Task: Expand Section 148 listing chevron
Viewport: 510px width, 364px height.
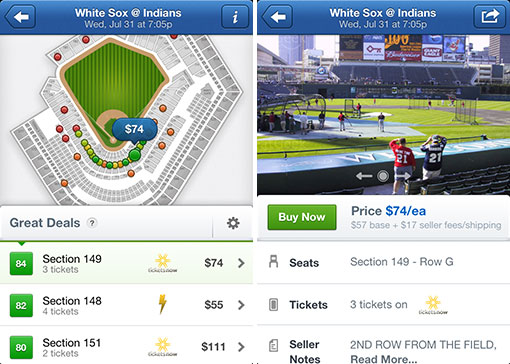Action: (241, 305)
